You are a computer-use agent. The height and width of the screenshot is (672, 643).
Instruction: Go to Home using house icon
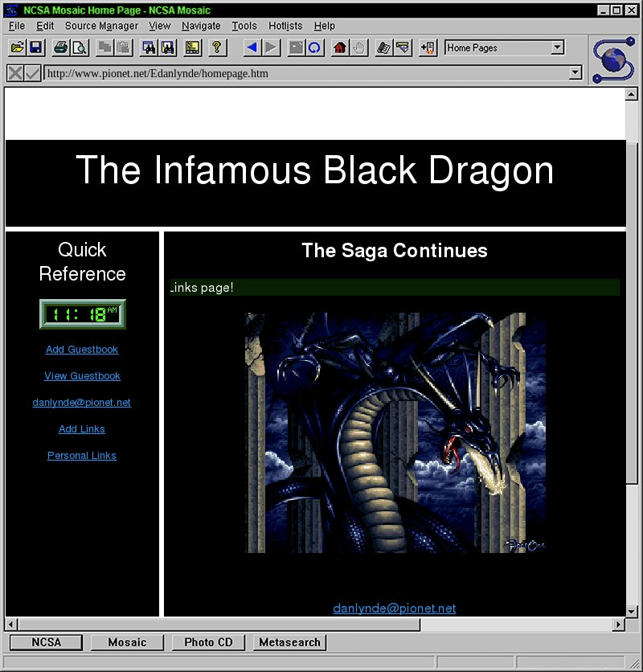339,48
